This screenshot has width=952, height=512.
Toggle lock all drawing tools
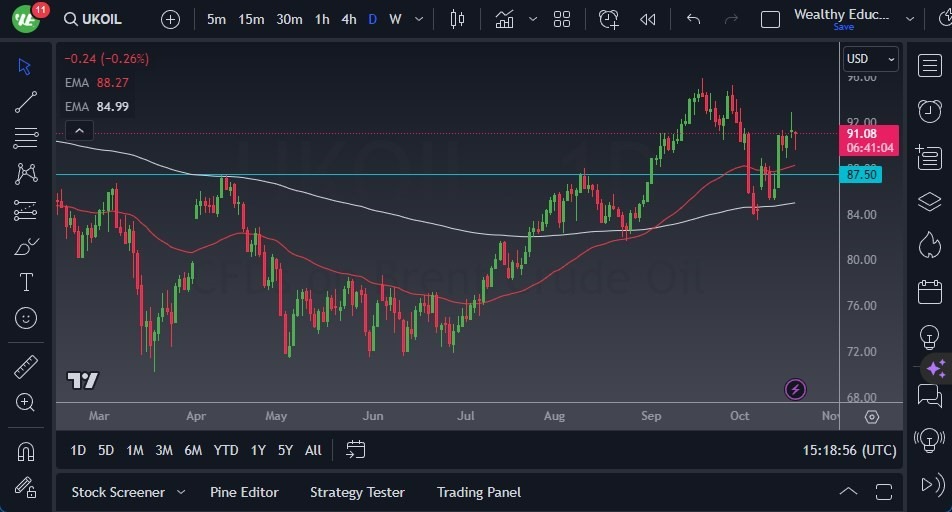pyautogui.click(x=26, y=487)
